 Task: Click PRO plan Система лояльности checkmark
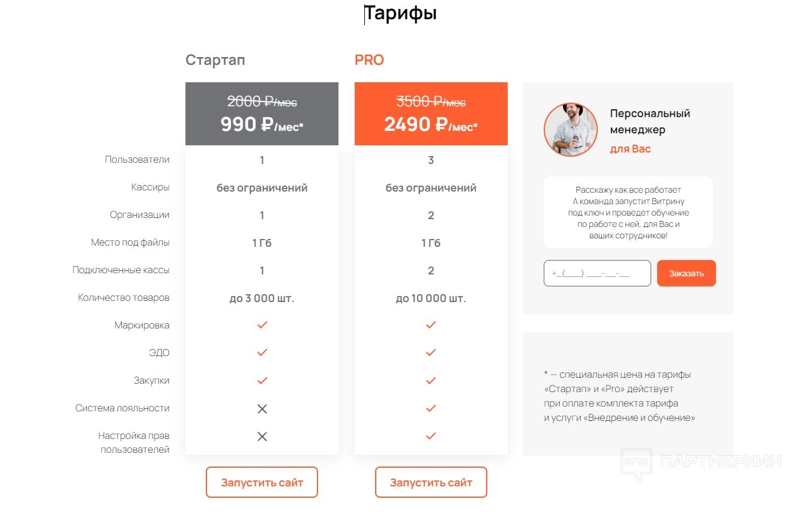pos(430,408)
